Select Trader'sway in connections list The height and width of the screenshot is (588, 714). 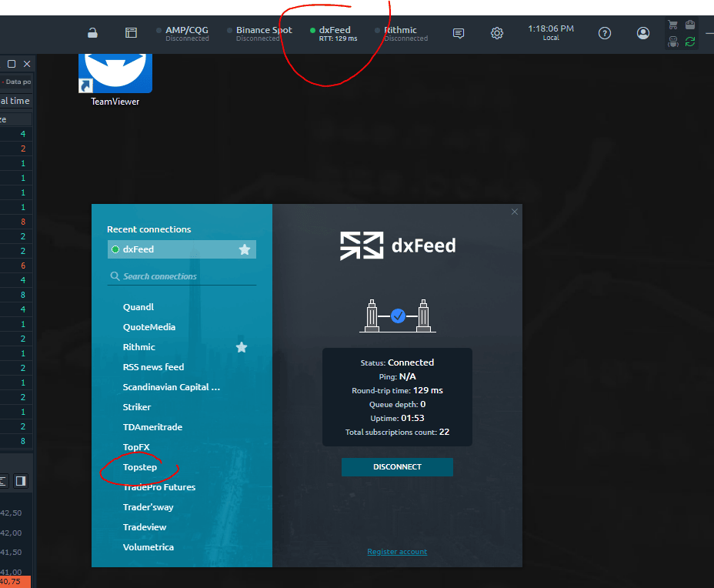148,507
